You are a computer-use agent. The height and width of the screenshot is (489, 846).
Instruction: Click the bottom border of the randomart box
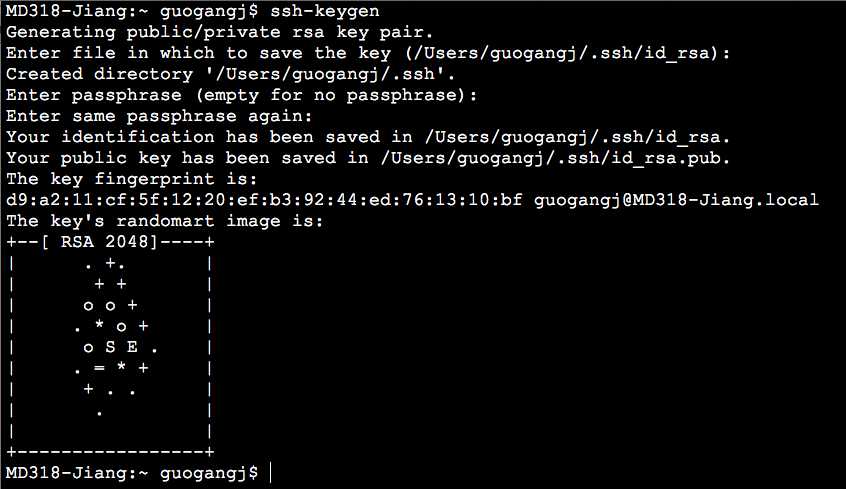point(110,452)
